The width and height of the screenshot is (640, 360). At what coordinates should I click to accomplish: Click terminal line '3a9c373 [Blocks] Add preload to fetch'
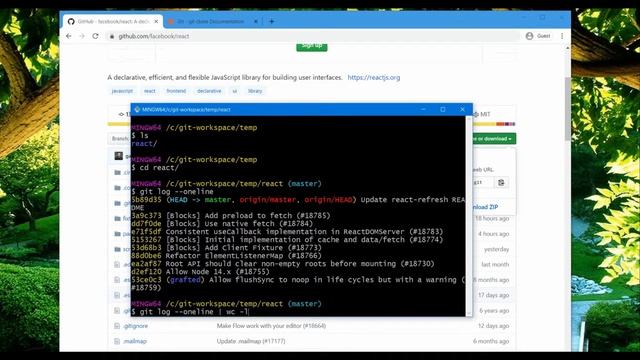click(x=231, y=216)
